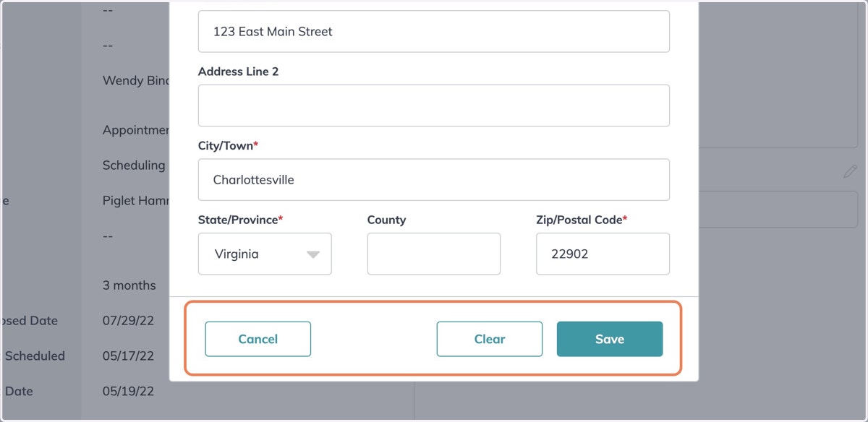Click the County label
Screen dimensions: 868x422
point(386,220)
